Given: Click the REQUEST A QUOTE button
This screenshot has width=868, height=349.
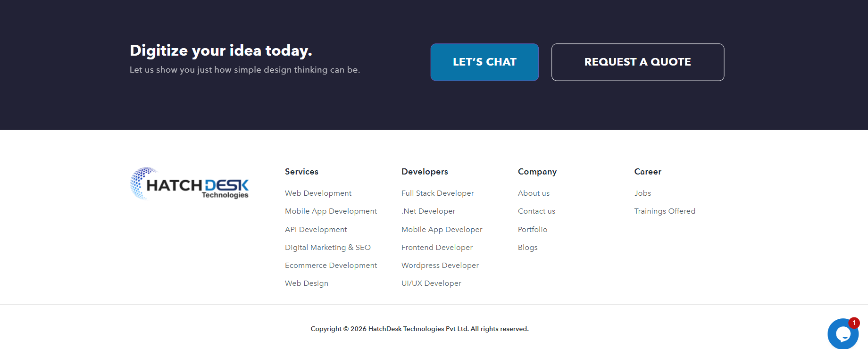Looking at the screenshot, I should pyautogui.click(x=638, y=62).
